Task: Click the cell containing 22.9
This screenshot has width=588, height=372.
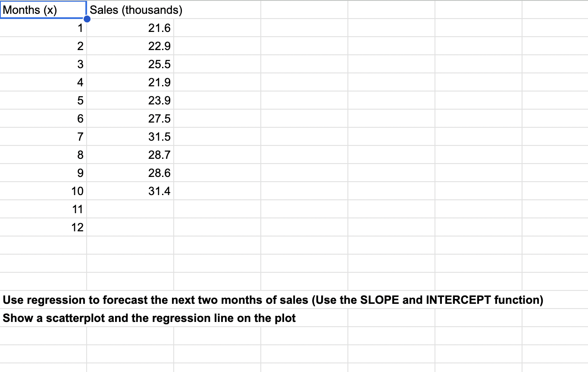Action: click(129, 46)
